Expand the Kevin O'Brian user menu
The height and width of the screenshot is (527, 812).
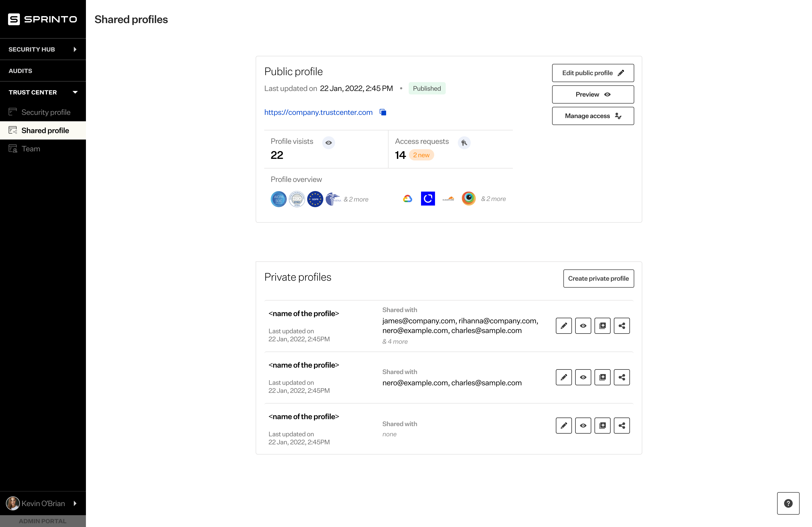point(43,503)
